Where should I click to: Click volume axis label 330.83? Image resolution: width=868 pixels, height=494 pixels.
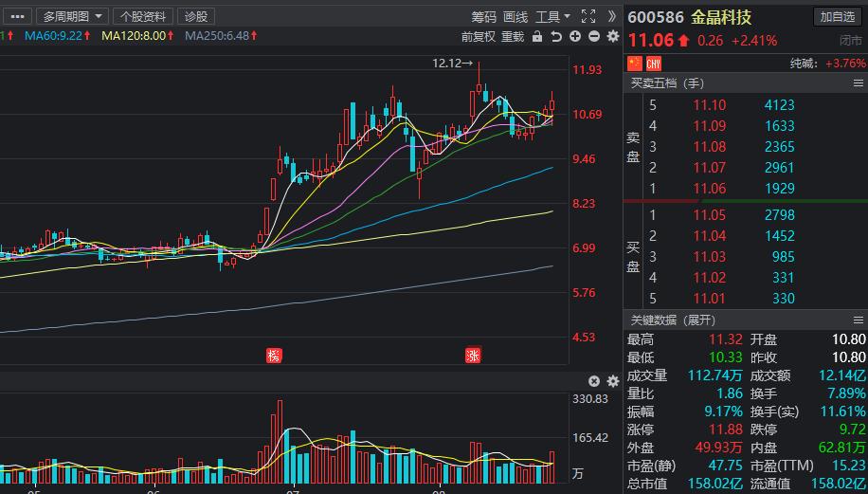590,399
